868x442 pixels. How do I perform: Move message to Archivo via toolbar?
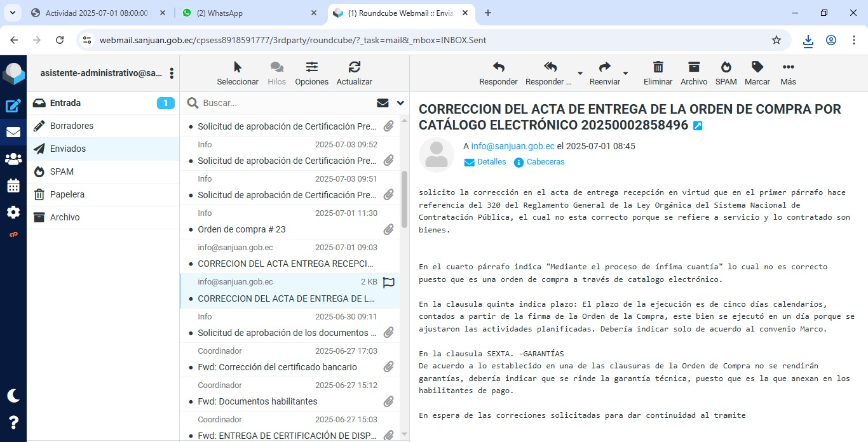coord(693,67)
